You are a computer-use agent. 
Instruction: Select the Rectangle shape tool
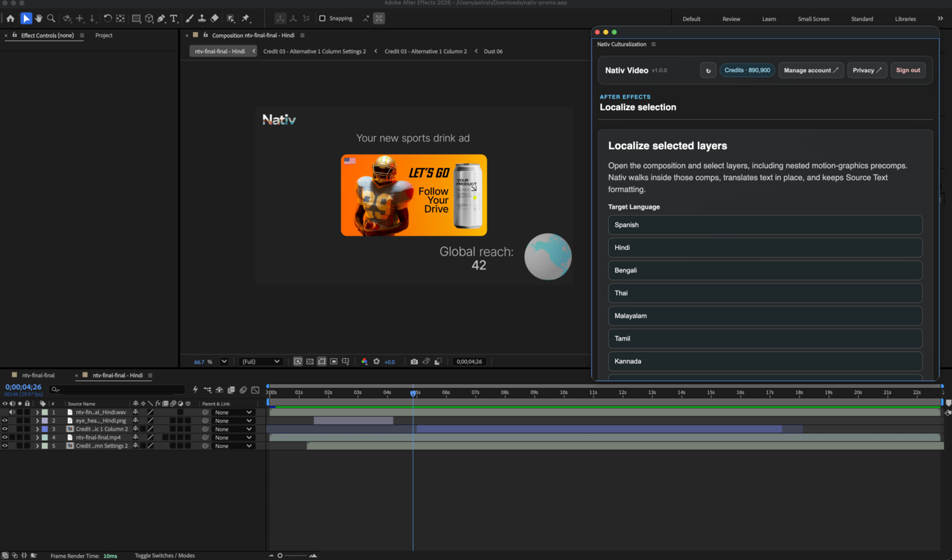[136, 18]
